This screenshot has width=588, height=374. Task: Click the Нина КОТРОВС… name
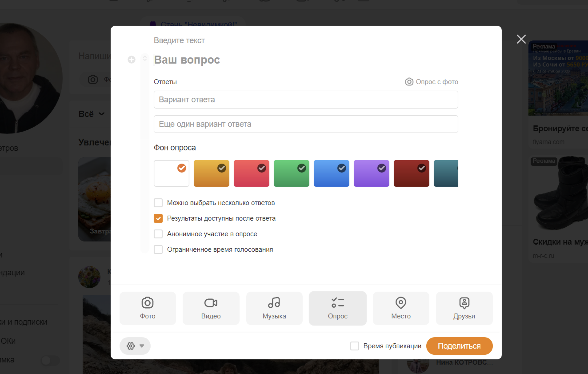(x=464, y=362)
